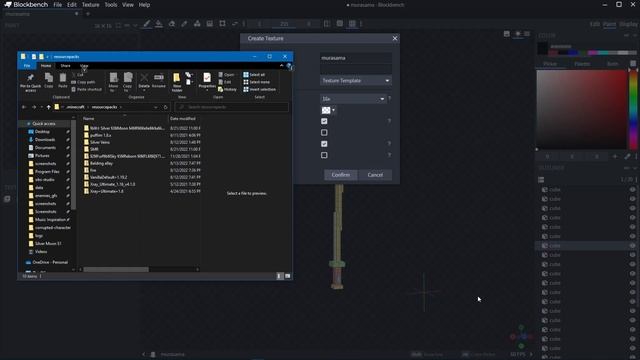Screen dimensions: 640x360
Task: Open Explorer address bar history dropdown
Action: tap(156, 107)
